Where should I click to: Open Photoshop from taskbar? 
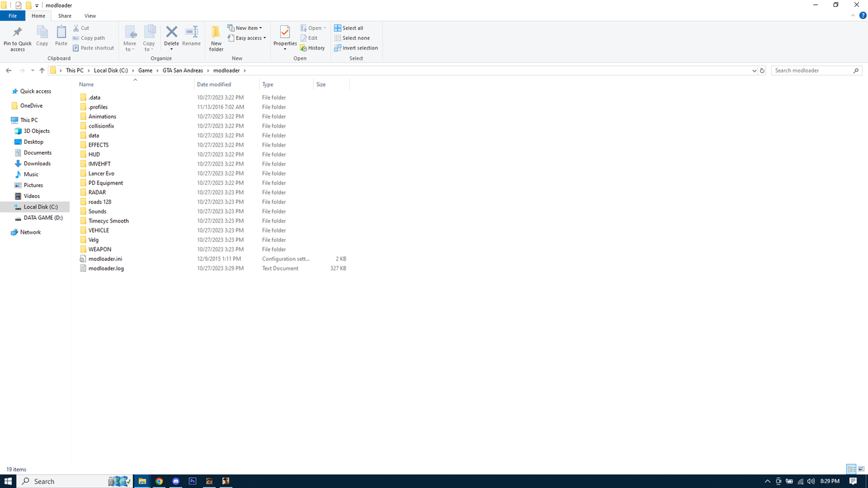[193, 481]
